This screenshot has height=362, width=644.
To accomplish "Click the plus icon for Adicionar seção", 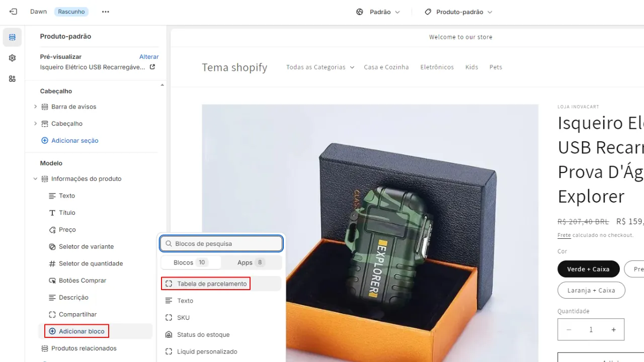I will click(44, 140).
